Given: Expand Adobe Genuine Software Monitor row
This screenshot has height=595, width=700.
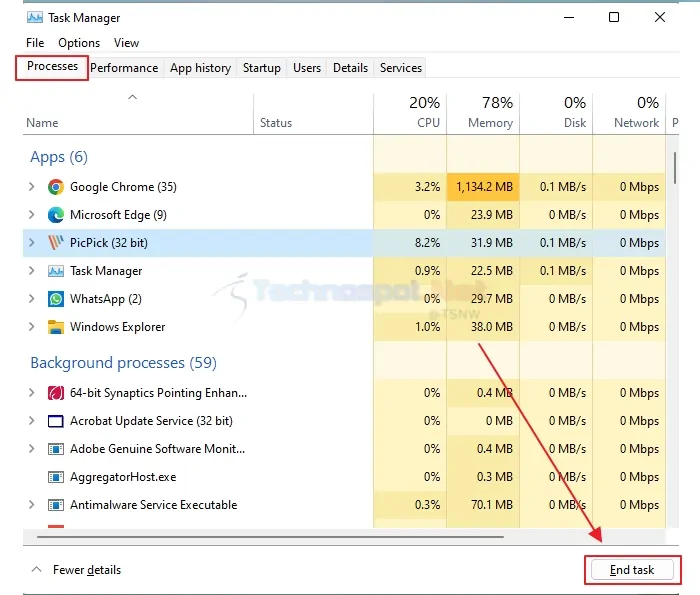Looking at the screenshot, I should coord(31,449).
